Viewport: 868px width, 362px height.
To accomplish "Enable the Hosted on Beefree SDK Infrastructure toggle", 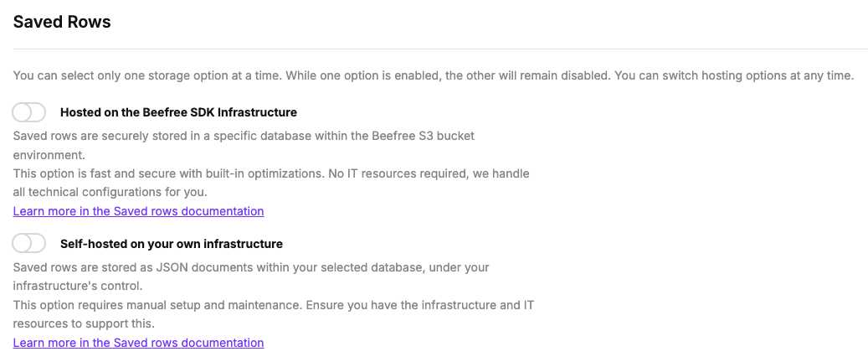I will coord(29,111).
